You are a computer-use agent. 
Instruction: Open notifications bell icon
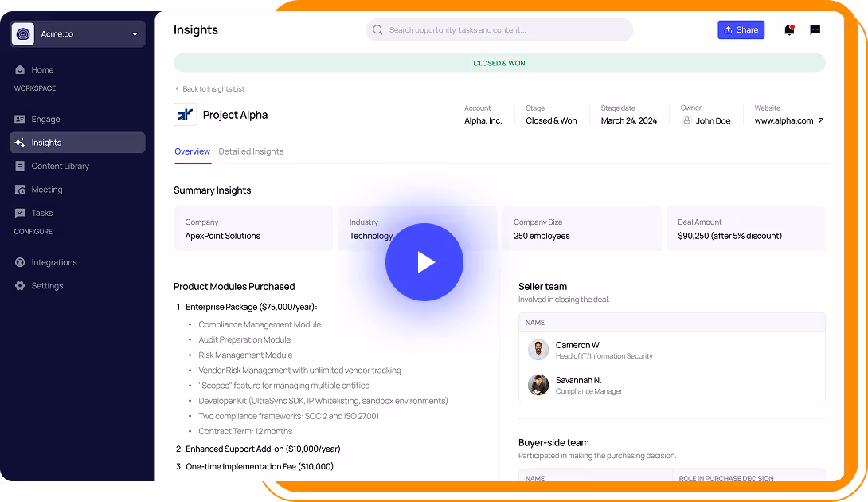click(x=789, y=30)
